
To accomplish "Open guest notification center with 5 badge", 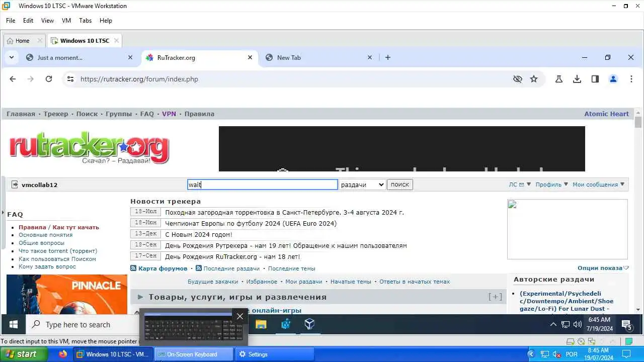I will coord(626,325).
